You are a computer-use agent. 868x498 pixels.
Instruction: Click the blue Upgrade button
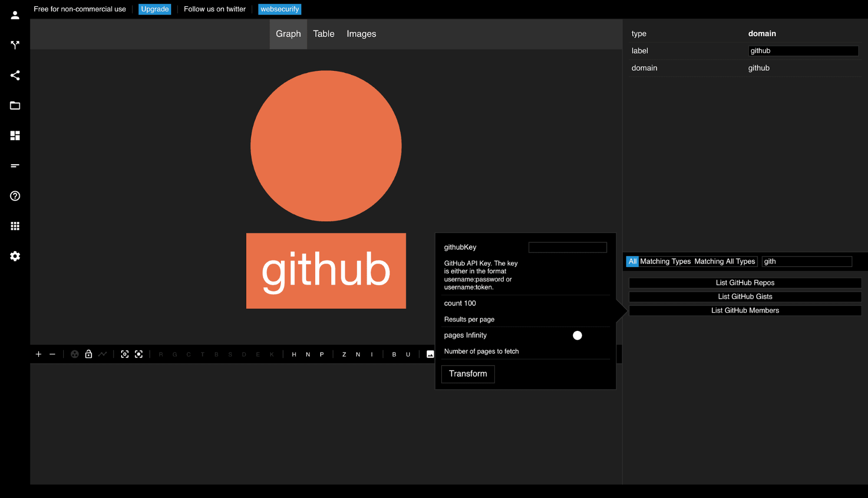pyautogui.click(x=155, y=9)
